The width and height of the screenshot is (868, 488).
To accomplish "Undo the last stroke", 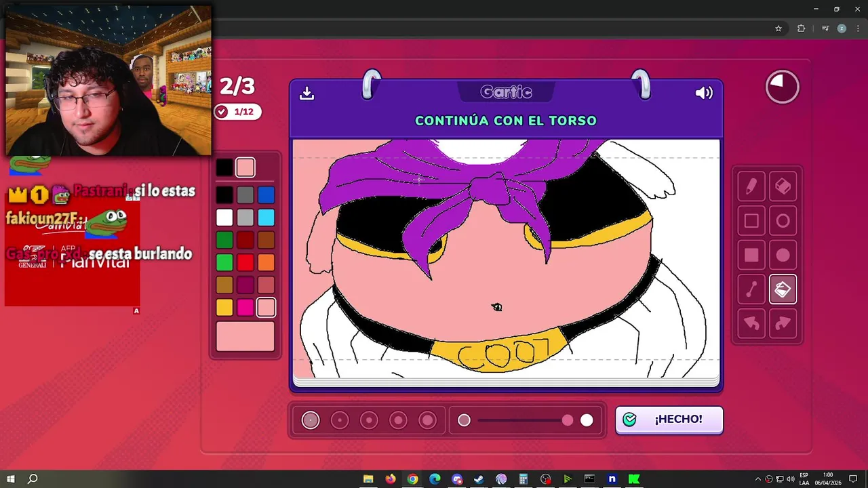I will pos(751,324).
